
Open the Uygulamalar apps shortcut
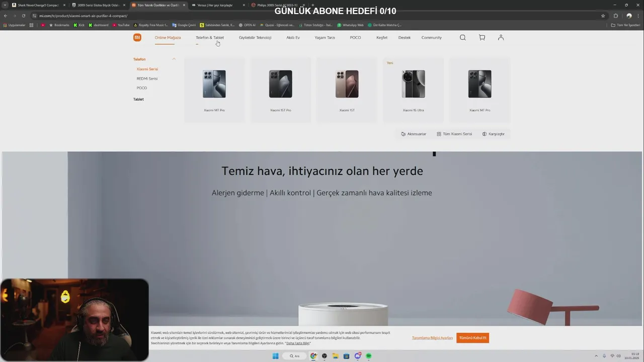pos(14,25)
